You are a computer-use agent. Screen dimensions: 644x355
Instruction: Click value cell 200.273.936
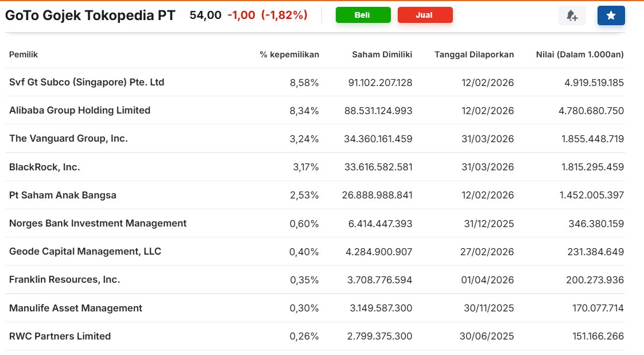pyautogui.click(x=595, y=280)
